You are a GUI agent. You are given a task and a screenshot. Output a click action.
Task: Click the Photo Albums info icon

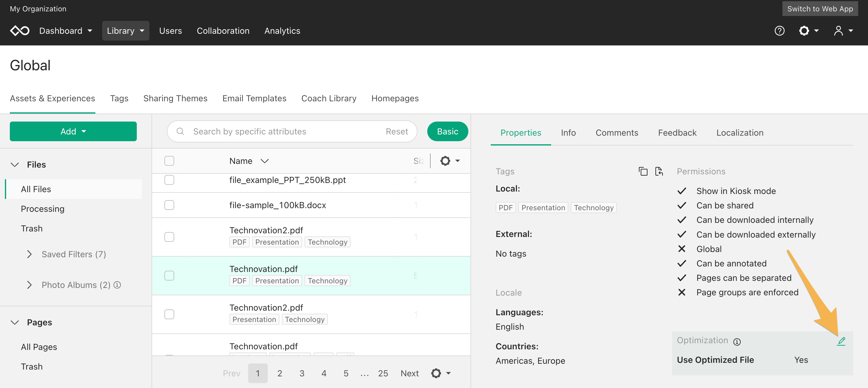(117, 285)
